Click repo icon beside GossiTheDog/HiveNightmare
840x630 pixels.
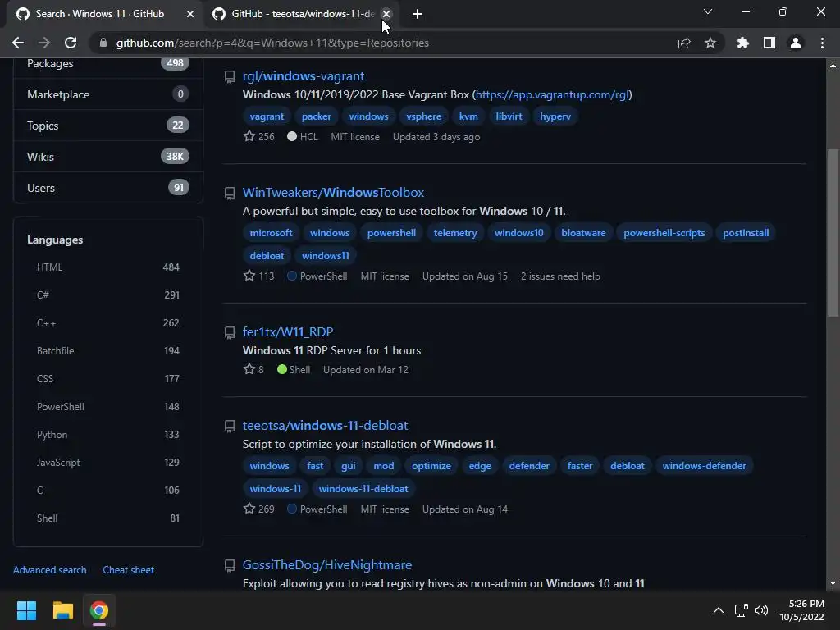click(x=230, y=566)
